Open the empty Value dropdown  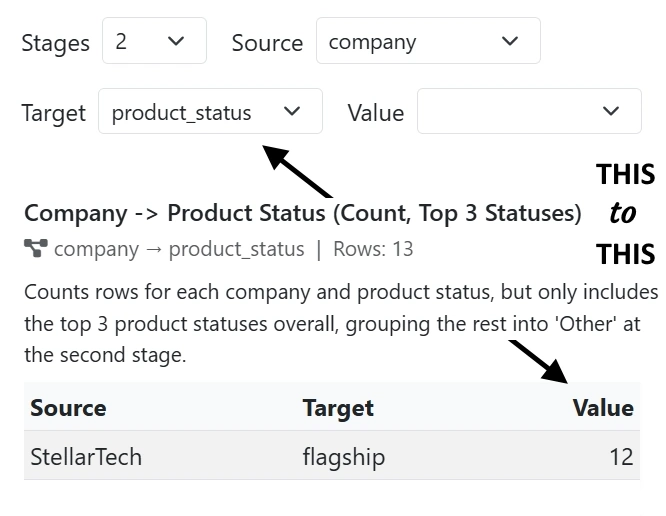point(529,111)
